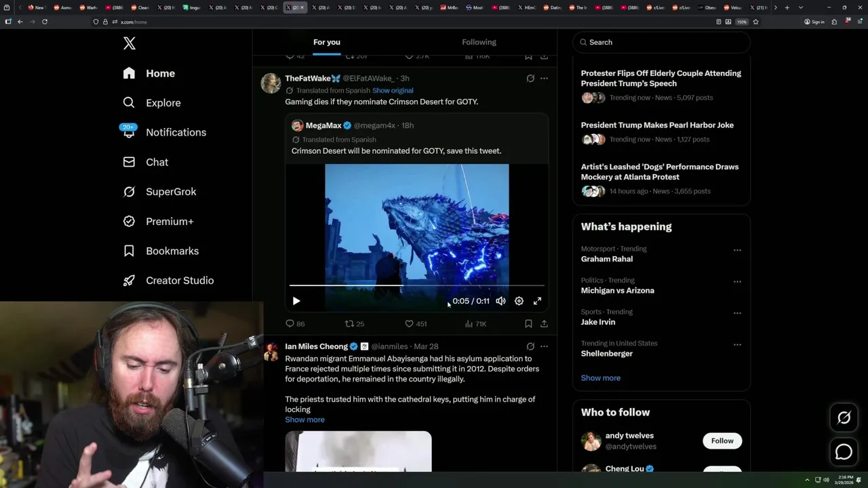Go back with browser back arrow
This screenshot has height=488, width=868.
(x=20, y=22)
